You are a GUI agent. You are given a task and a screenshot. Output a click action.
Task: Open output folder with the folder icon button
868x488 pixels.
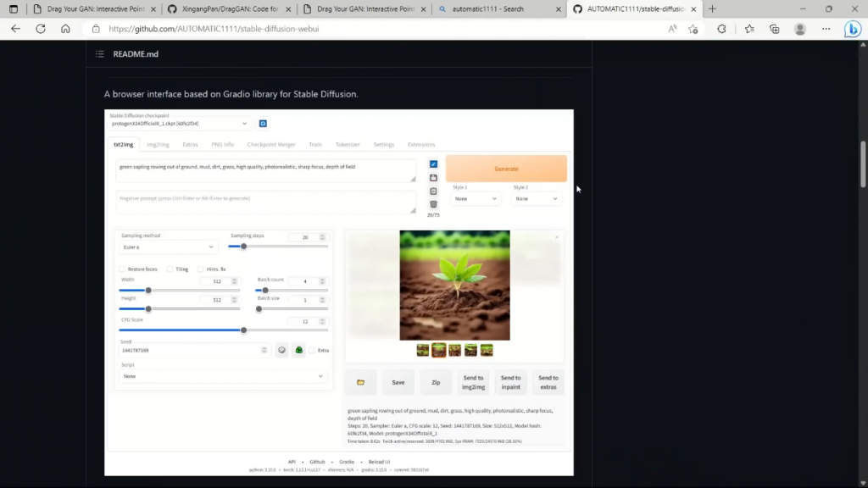[360, 382]
